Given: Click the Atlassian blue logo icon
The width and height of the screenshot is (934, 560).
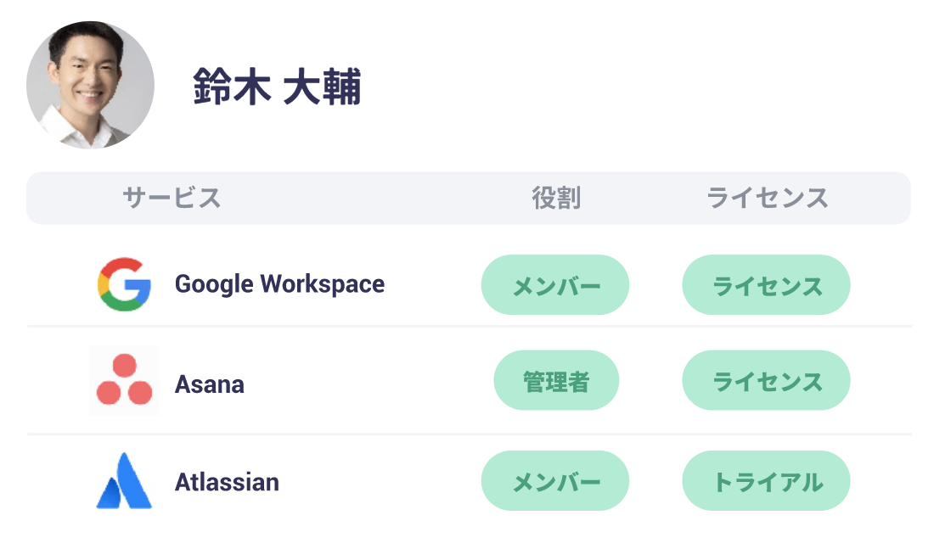Looking at the screenshot, I should (124, 481).
